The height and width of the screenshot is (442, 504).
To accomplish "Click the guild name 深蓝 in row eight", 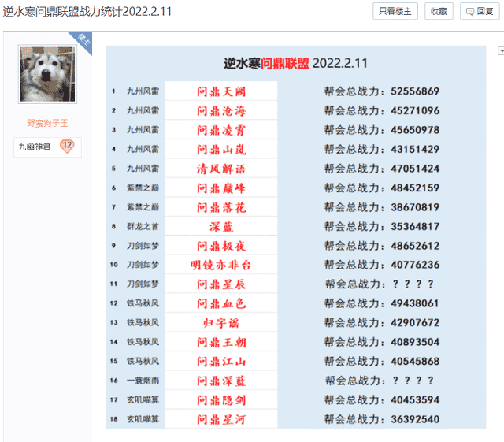I will 221,227.
